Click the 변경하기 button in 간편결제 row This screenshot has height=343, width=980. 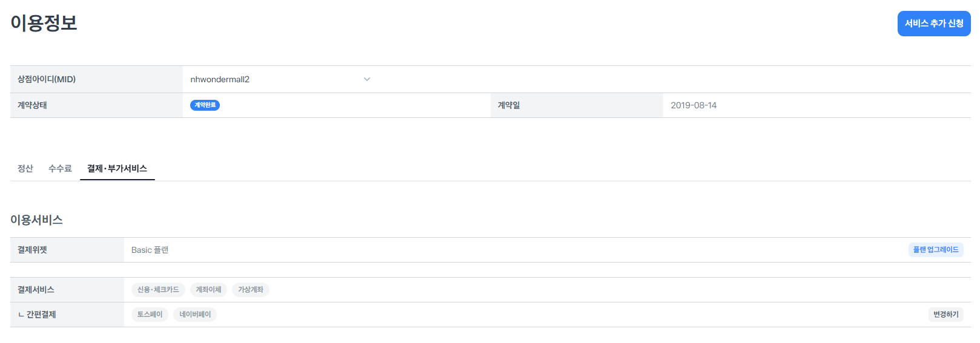click(945, 315)
